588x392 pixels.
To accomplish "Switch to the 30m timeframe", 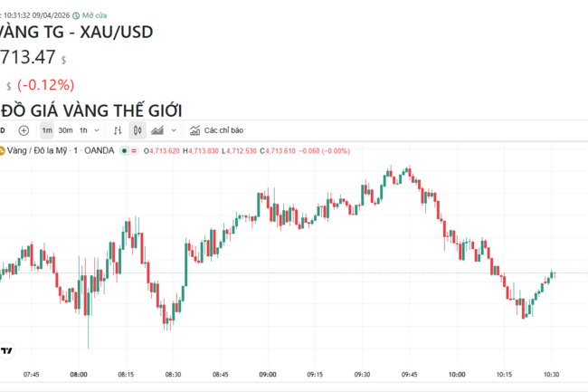I will click(x=65, y=130).
